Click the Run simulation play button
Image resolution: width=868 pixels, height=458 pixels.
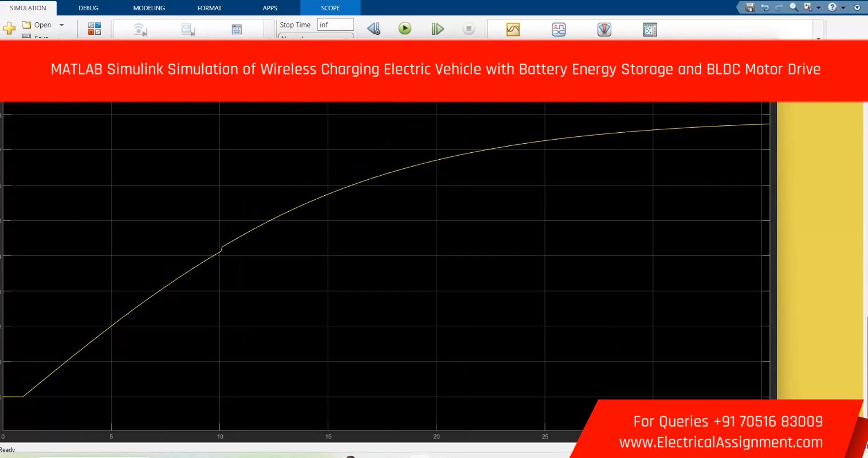(x=405, y=29)
